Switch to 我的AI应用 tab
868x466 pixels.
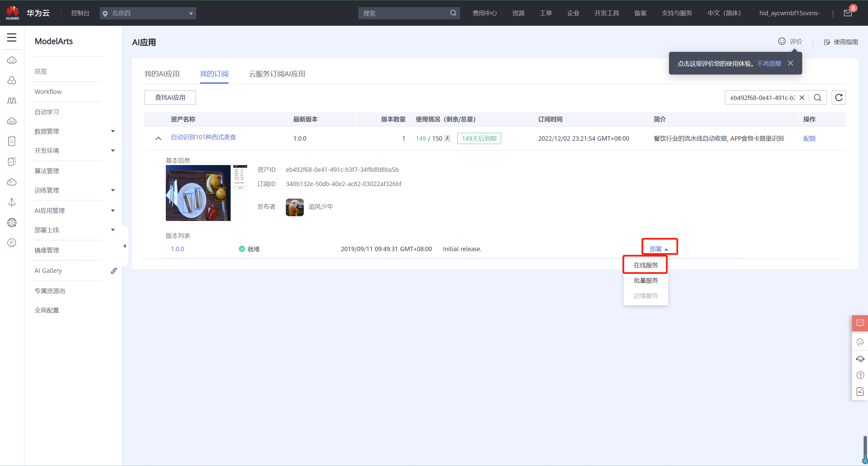162,74
